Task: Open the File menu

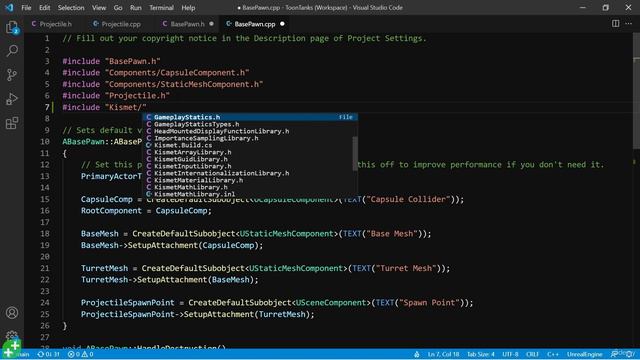Action: [x=26, y=7]
